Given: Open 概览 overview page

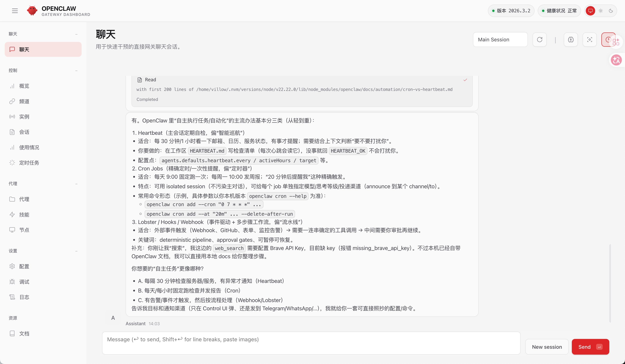Looking at the screenshot, I should click(43, 86).
